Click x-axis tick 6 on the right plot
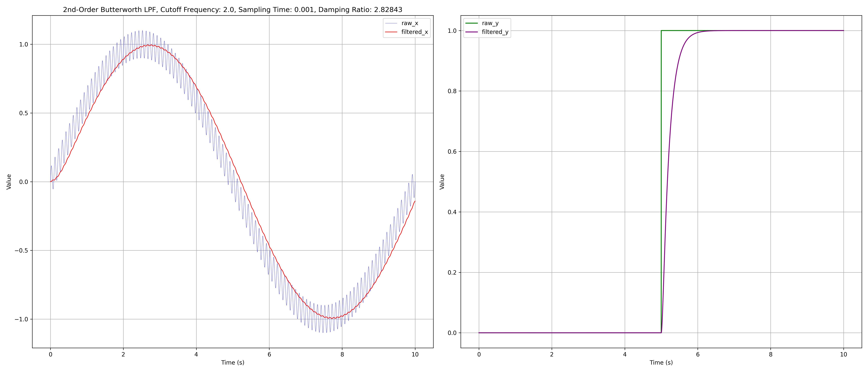868x372 pixels. pos(698,355)
